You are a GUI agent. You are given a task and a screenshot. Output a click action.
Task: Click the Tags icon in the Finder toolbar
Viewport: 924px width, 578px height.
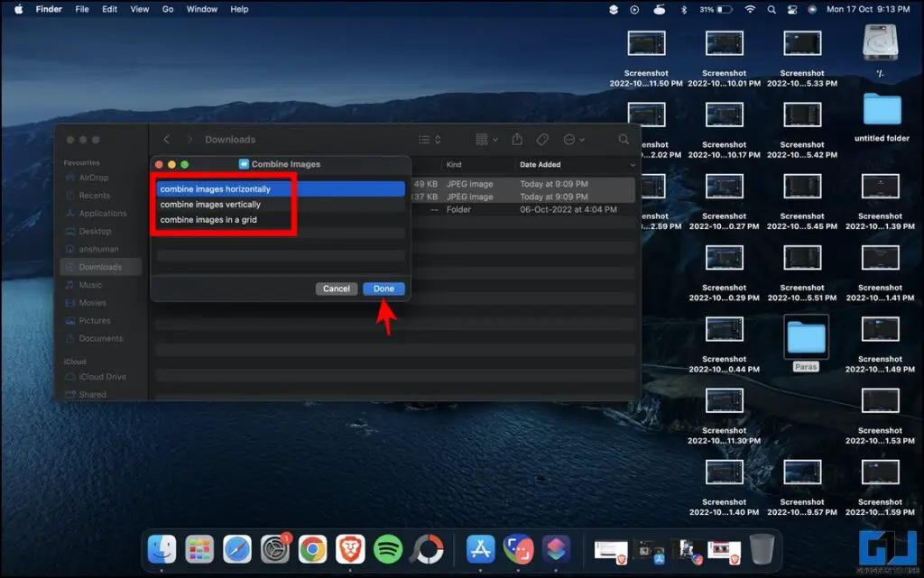coord(542,139)
